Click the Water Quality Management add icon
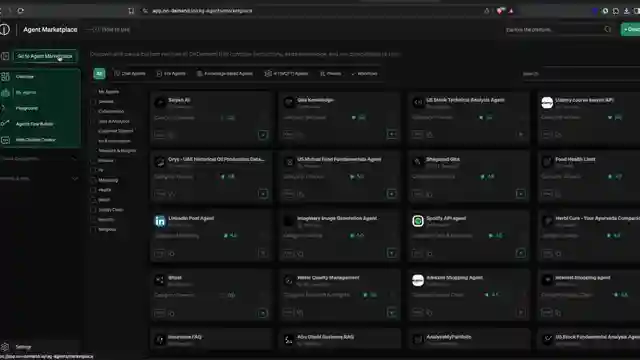 point(392,313)
